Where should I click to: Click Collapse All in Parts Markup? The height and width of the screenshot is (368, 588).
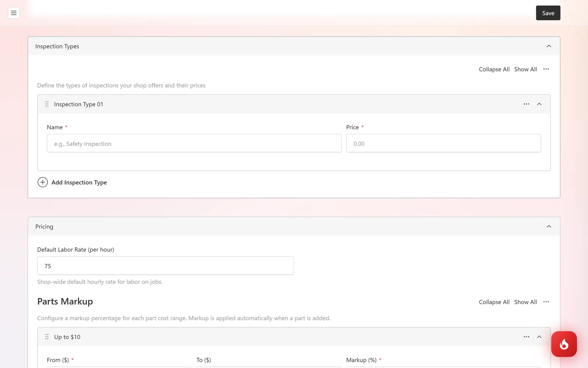[494, 302]
